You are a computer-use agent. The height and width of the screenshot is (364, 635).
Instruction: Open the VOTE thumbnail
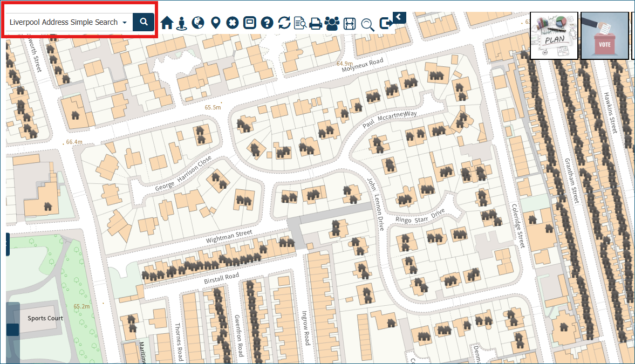click(x=605, y=36)
